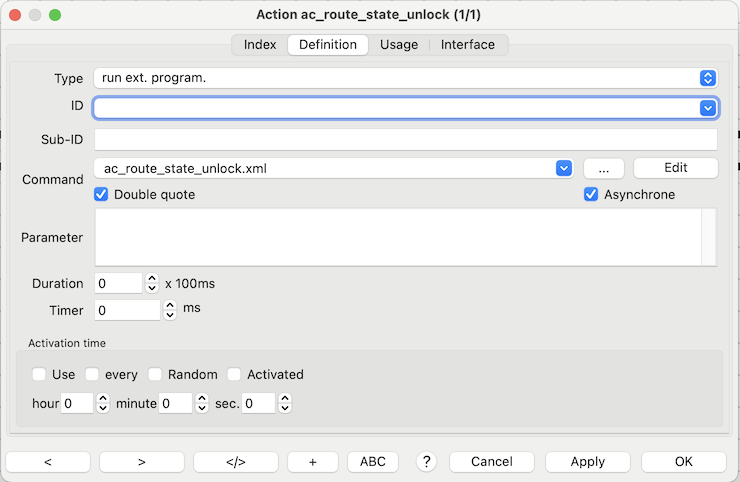The height and width of the screenshot is (482, 740).
Task: Browse for command file with ... button
Action: click(604, 168)
